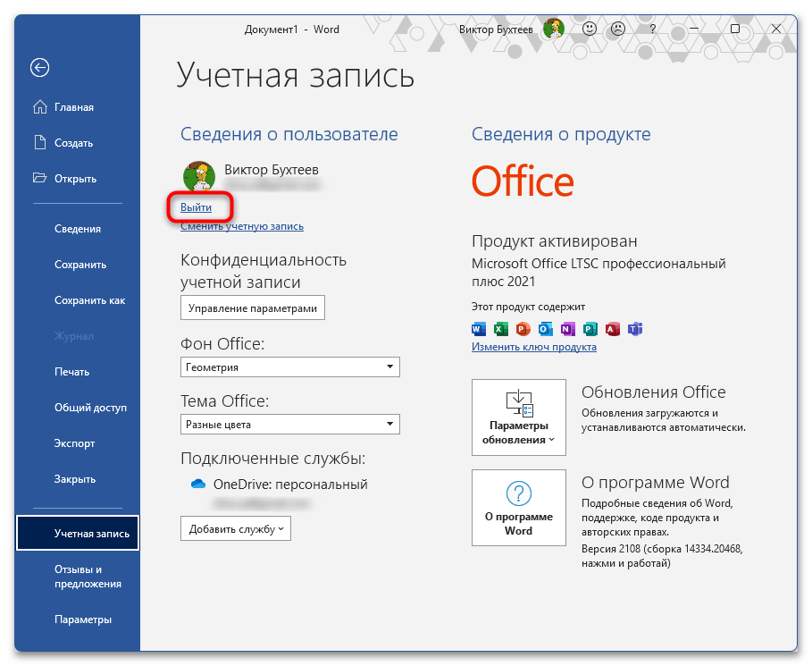Screen dimensions: 812x666
Task: Click the Выйти link
Action: pyautogui.click(x=198, y=207)
